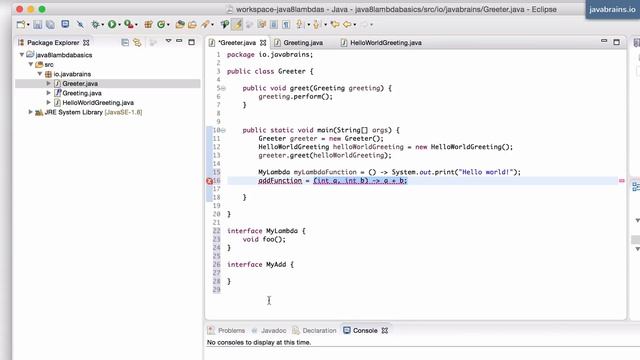
Task: Collapse the java8lambdabasics project node
Action: [x=22, y=54]
